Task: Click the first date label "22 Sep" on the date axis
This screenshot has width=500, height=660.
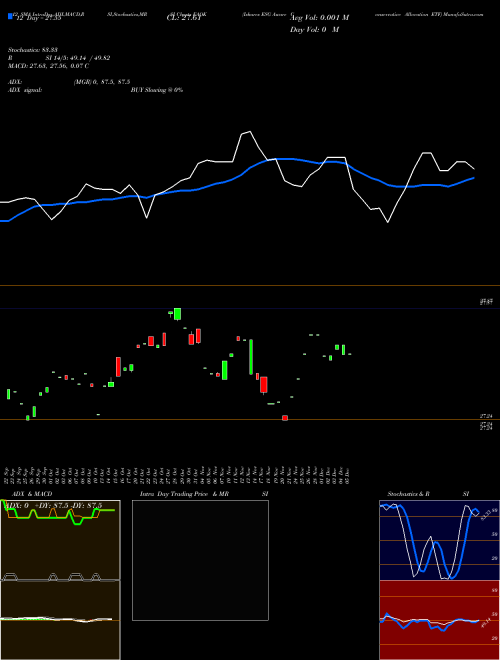Action: coord(8,475)
